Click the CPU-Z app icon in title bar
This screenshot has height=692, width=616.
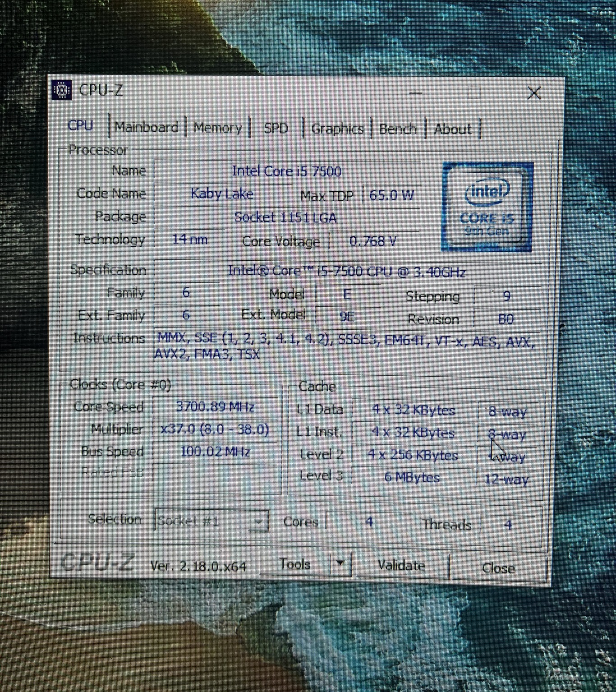tap(61, 90)
